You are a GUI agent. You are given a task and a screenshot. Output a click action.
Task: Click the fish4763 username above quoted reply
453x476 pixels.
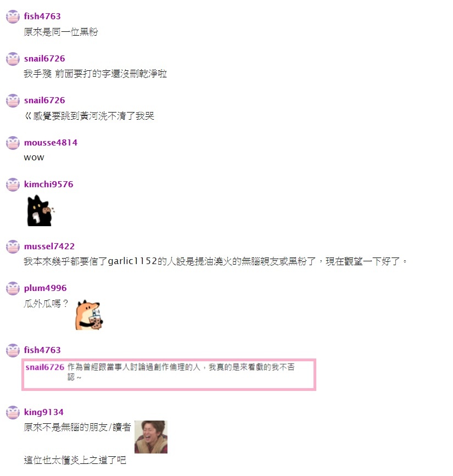(42, 350)
